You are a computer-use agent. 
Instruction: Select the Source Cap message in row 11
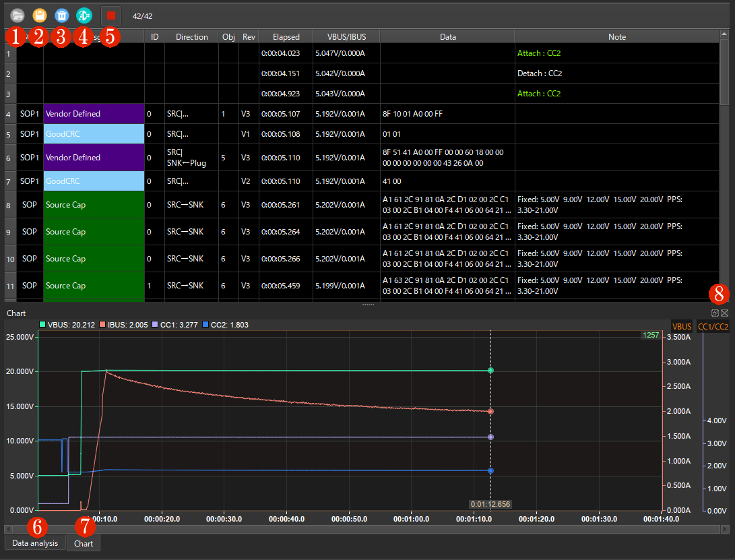tap(94, 286)
